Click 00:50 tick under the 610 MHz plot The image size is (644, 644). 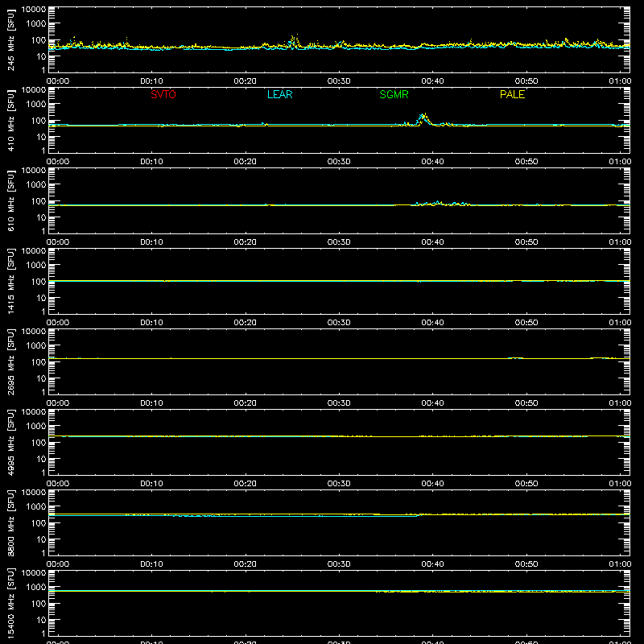tap(526, 242)
